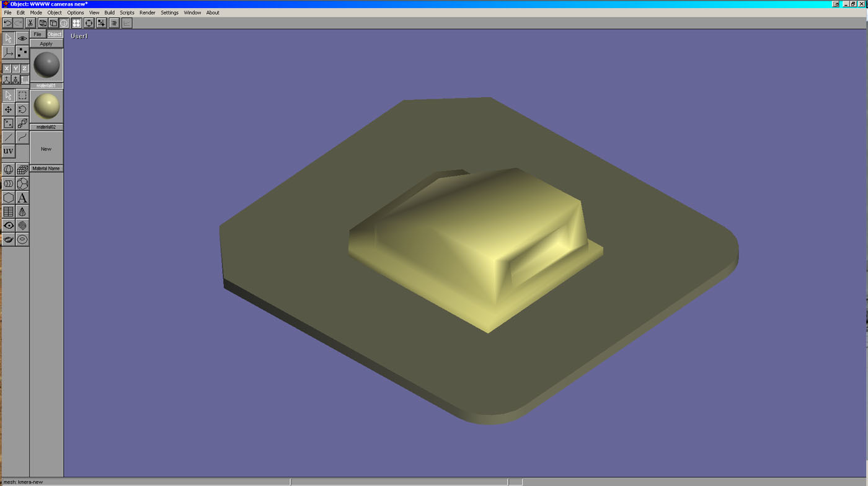Select the single-cube flat shading icon

point(53,23)
